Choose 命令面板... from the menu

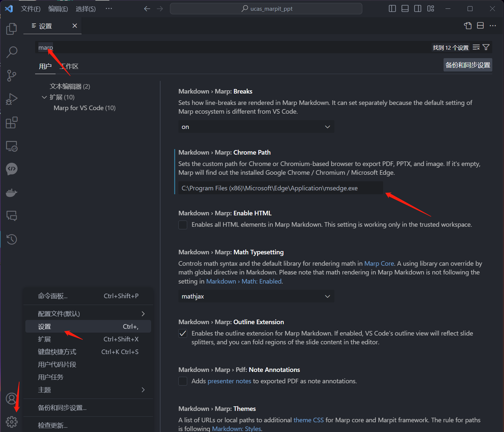tap(88, 296)
